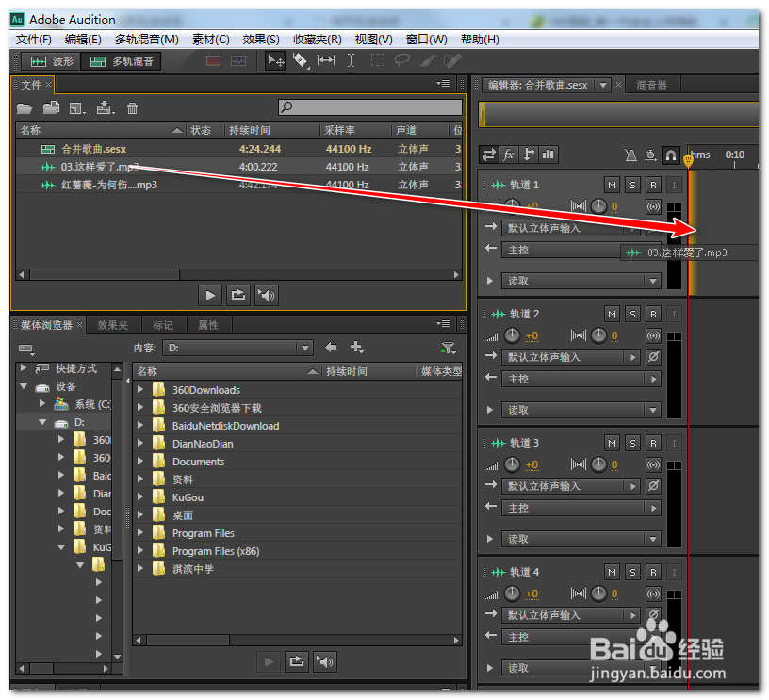Solo Track 3 (轨道 3)

632,443
